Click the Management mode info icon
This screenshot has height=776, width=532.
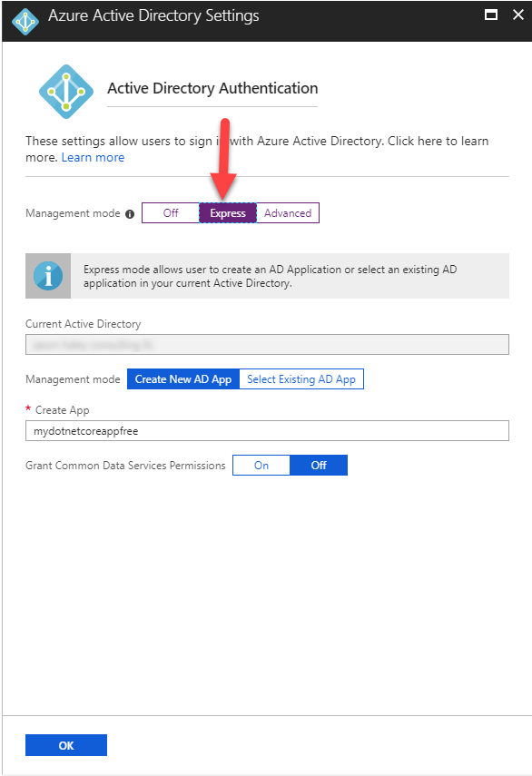130,214
